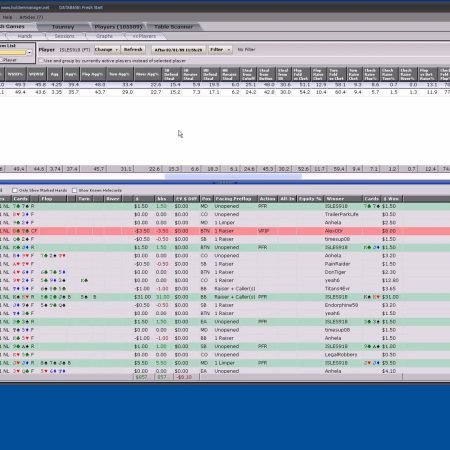
Task: Switch to the Players (103509) tab
Action: pos(118,27)
